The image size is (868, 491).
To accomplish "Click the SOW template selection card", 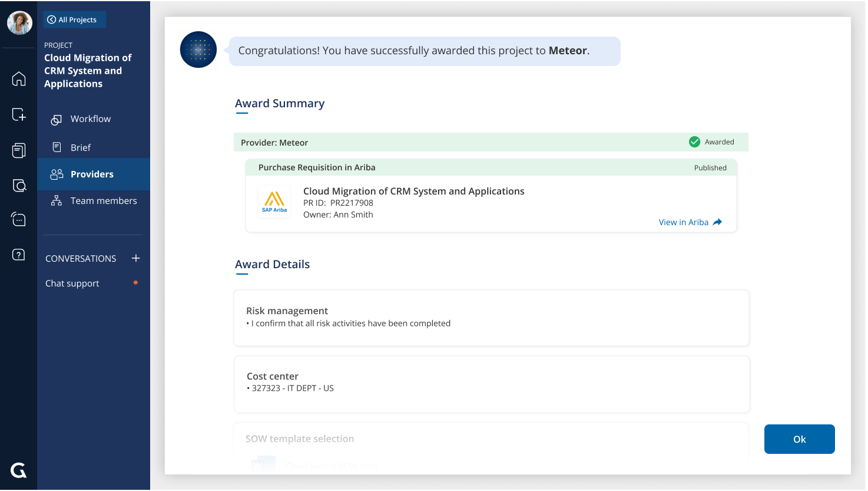I will point(491,448).
